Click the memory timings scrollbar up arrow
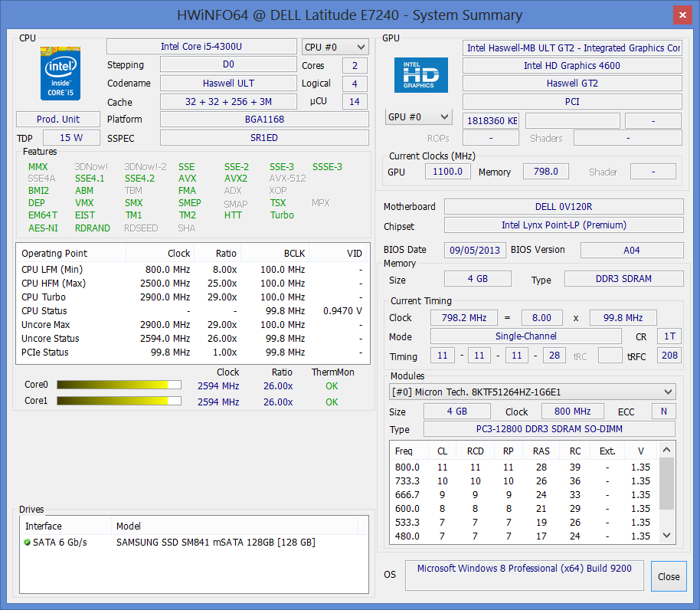This screenshot has height=610, width=700. [x=666, y=450]
